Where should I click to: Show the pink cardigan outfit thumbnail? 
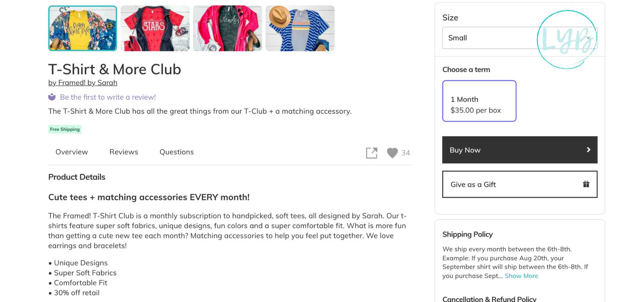tap(227, 28)
